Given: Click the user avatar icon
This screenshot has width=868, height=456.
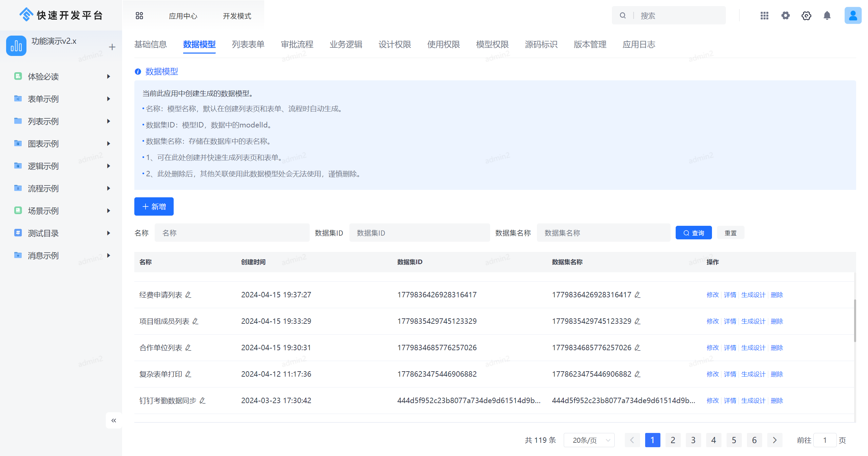Looking at the screenshot, I should tap(852, 16).
